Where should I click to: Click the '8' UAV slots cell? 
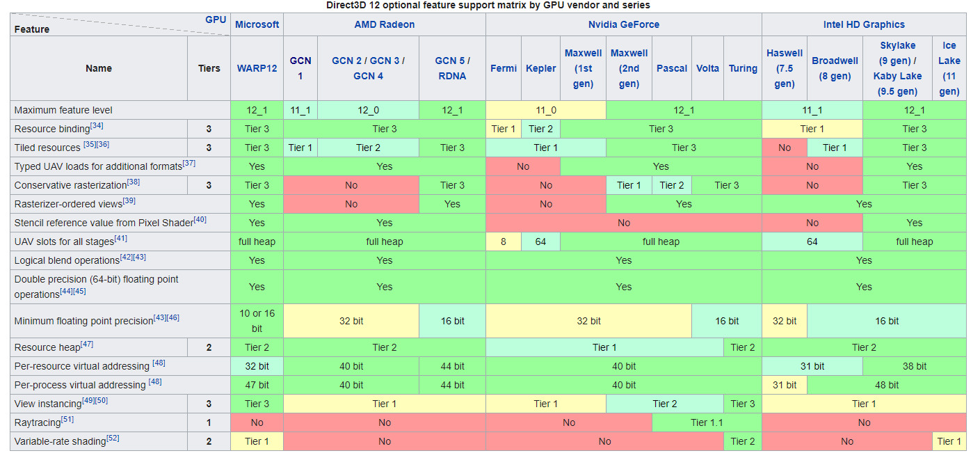coord(504,242)
